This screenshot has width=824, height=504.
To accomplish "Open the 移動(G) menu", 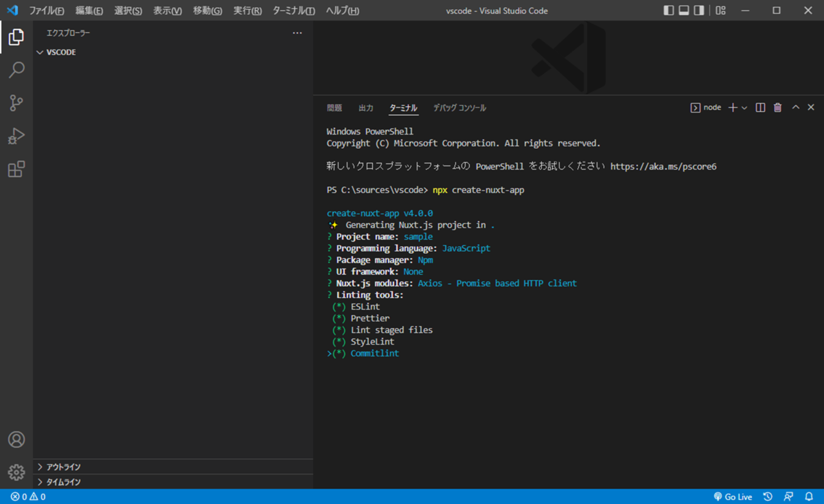I will (207, 11).
